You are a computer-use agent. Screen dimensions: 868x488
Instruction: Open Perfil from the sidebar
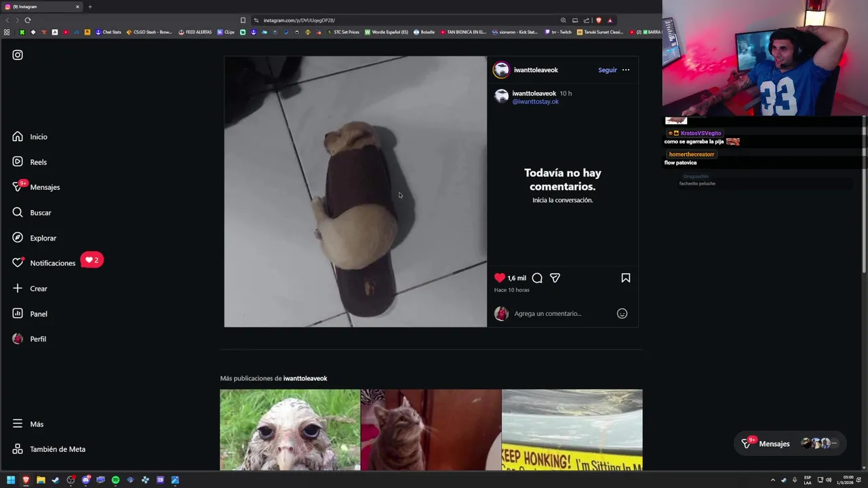pyautogui.click(x=29, y=339)
